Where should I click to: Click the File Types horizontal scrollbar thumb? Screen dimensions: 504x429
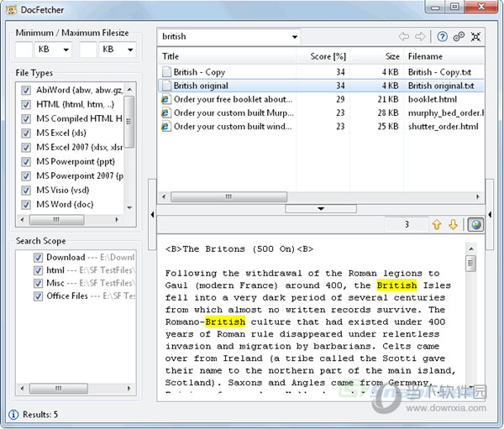point(57,220)
